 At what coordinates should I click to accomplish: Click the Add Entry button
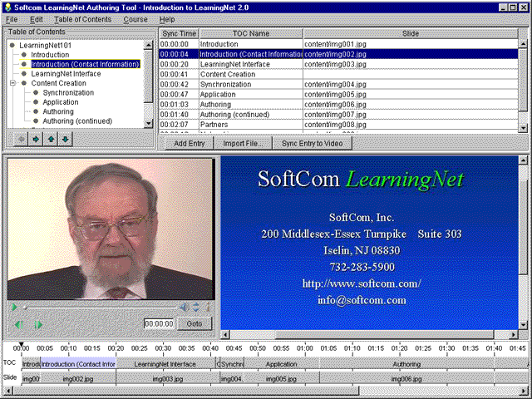point(189,144)
